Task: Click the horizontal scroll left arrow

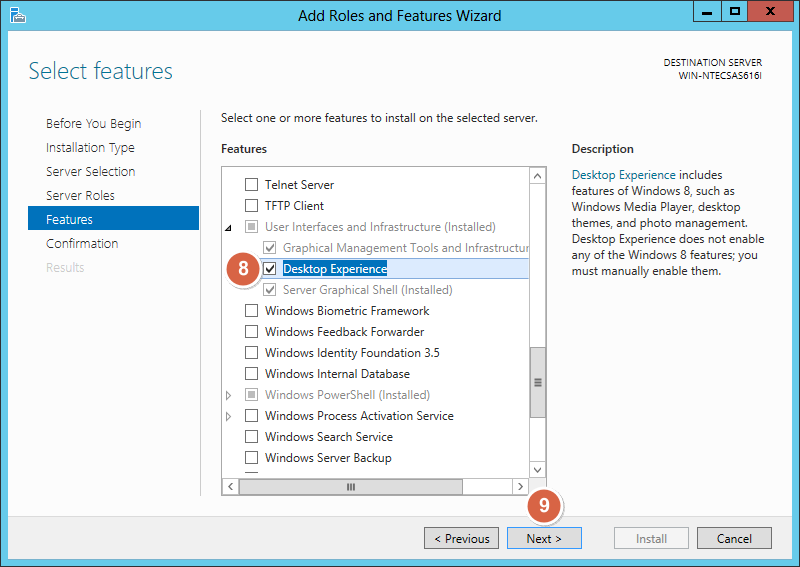Action: click(231, 486)
